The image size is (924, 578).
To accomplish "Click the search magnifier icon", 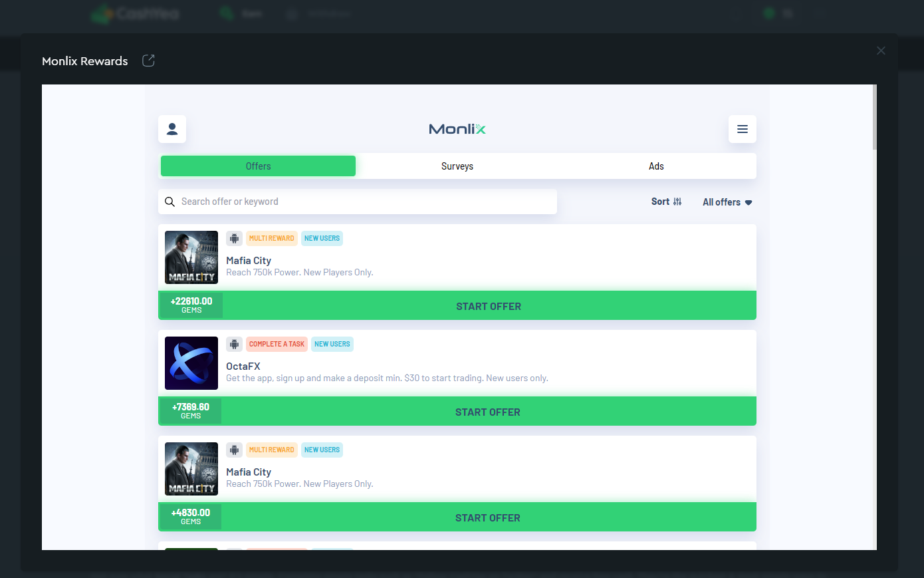I will coord(170,202).
